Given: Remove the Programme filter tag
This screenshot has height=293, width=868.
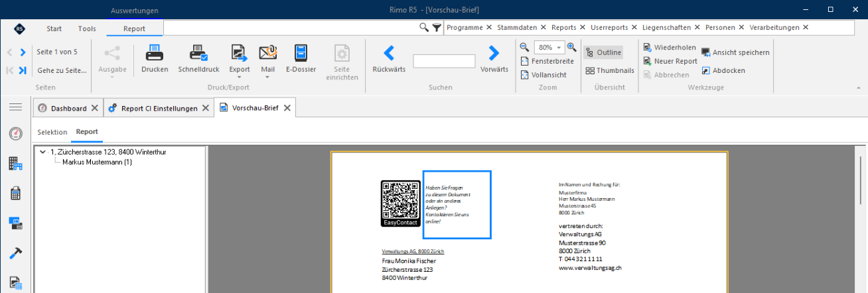Looking at the screenshot, I should (x=489, y=27).
